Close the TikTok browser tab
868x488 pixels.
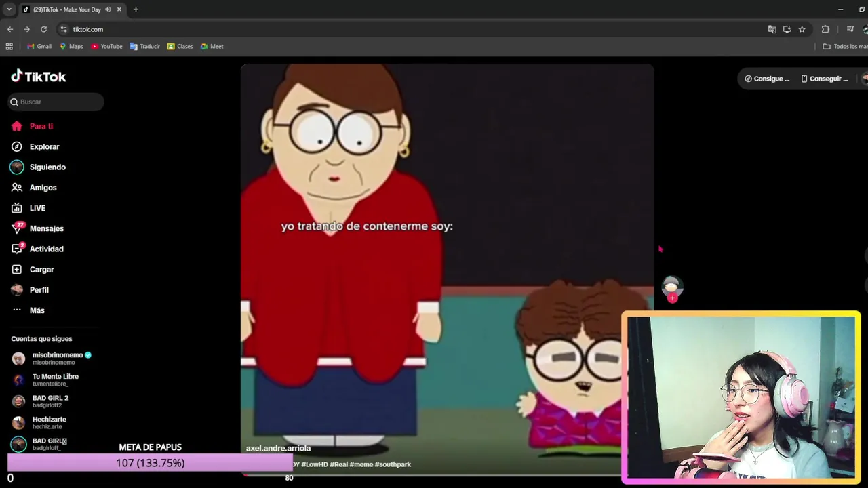tap(119, 9)
